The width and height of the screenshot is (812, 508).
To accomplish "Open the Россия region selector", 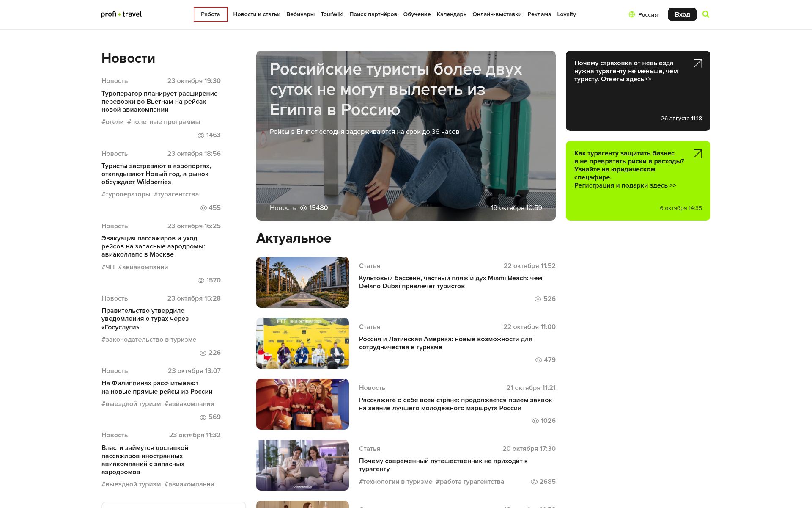I will [643, 14].
